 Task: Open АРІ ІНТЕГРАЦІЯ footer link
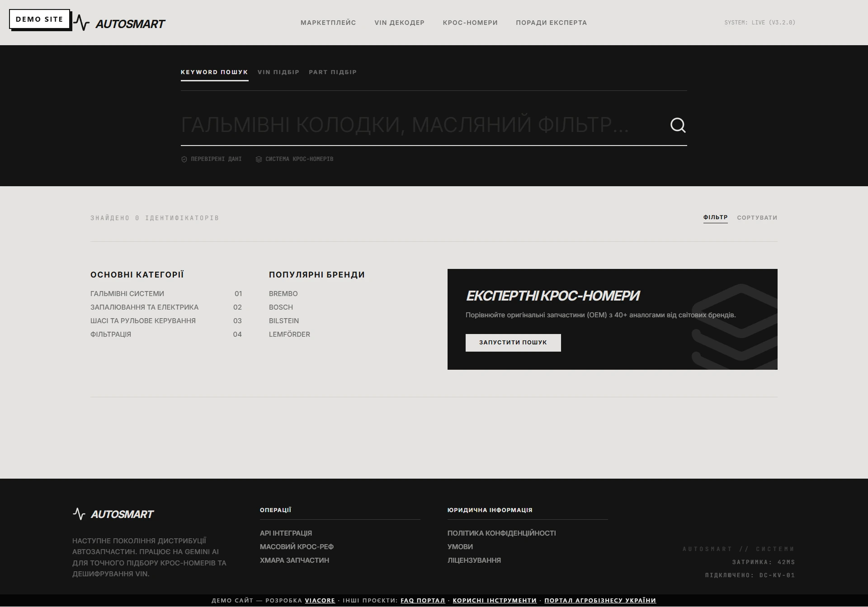[286, 533]
